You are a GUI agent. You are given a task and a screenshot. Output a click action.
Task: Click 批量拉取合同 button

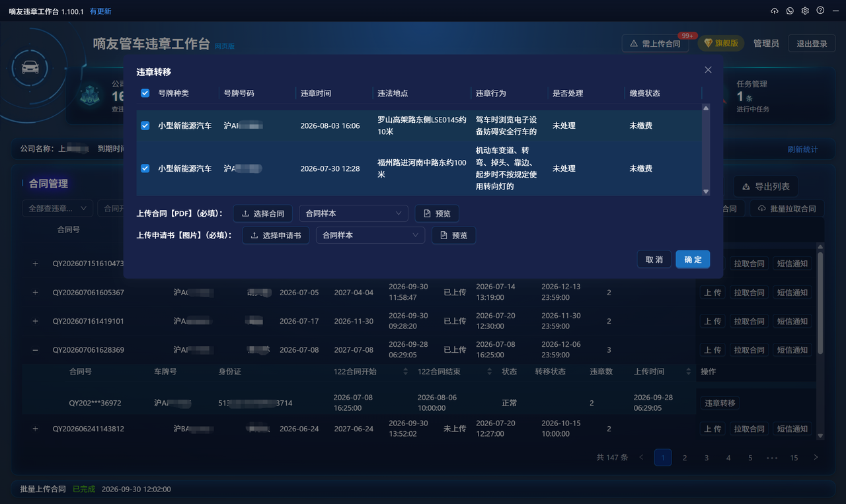[x=787, y=209]
